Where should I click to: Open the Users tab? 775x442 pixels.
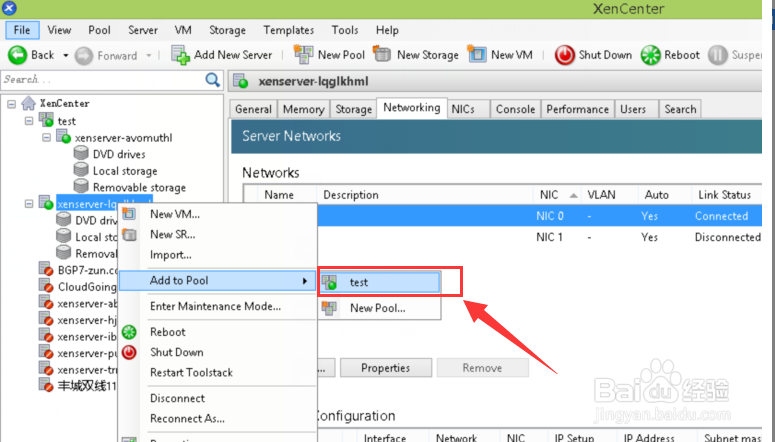click(x=637, y=109)
